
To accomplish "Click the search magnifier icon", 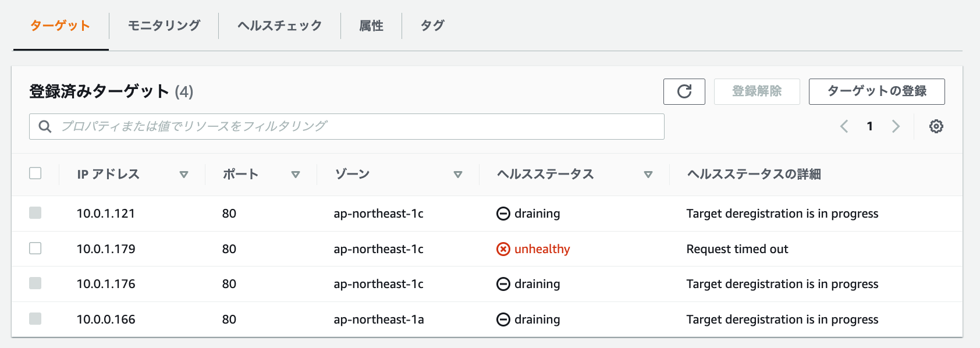I will pyautogui.click(x=45, y=126).
